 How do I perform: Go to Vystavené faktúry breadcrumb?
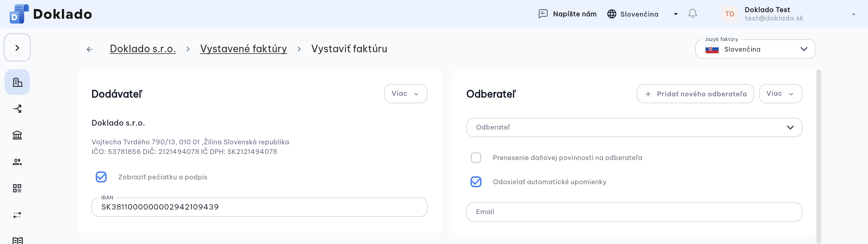pyautogui.click(x=243, y=49)
